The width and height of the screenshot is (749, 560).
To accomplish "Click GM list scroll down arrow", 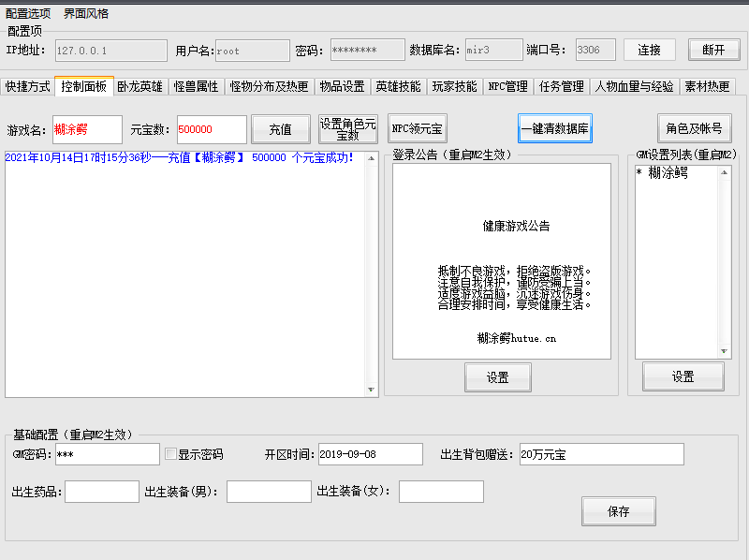I will click(x=724, y=351).
